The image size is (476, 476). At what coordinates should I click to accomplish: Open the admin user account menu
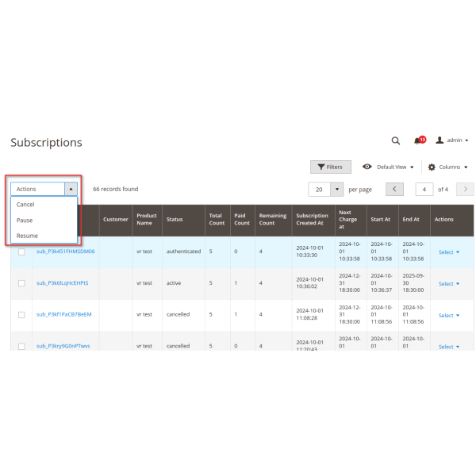coord(451,140)
